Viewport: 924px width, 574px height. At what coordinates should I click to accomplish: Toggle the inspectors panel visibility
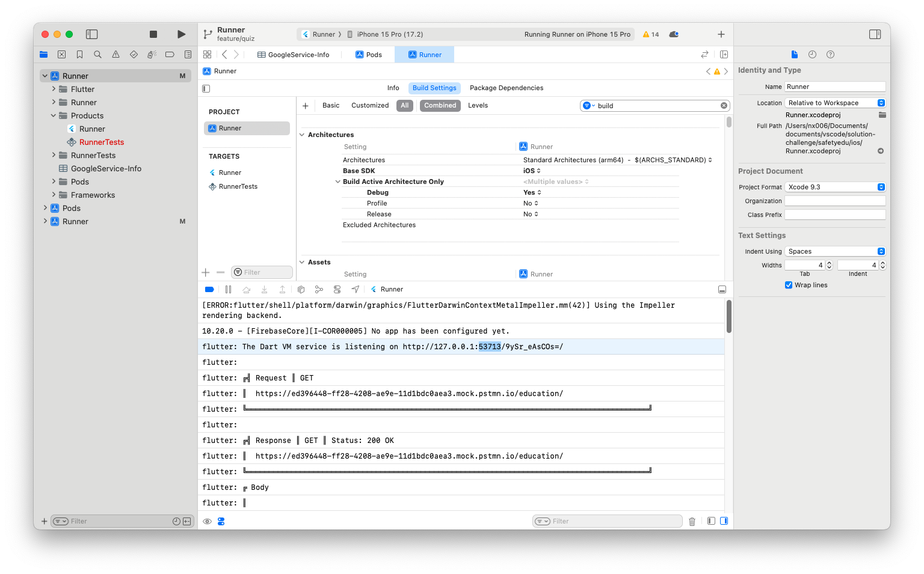tap(875, 34)
